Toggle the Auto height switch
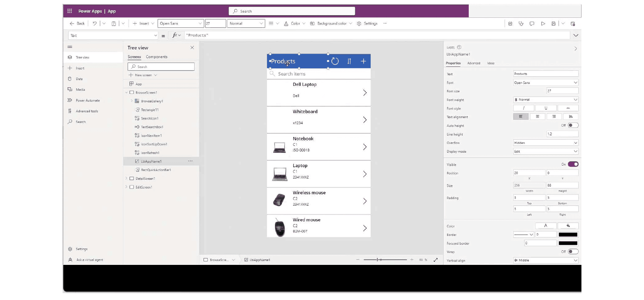Viewport: 644px width, 300px height. click(573, 125)
